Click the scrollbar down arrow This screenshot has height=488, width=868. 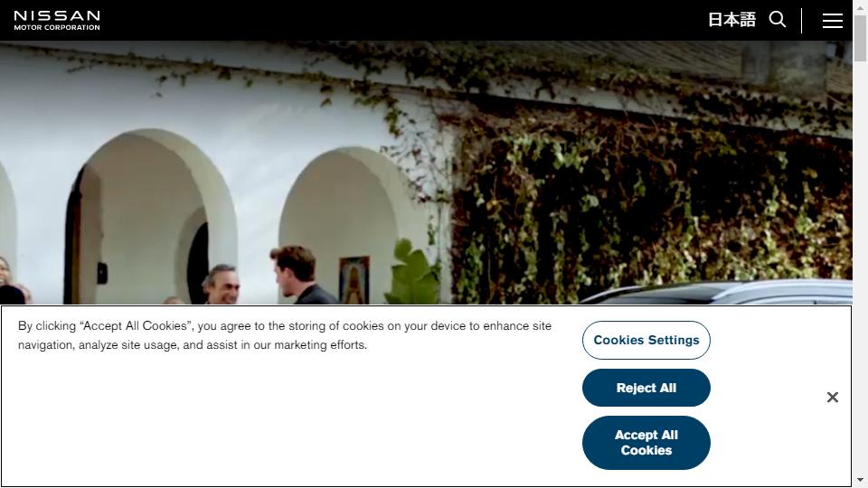860,480
